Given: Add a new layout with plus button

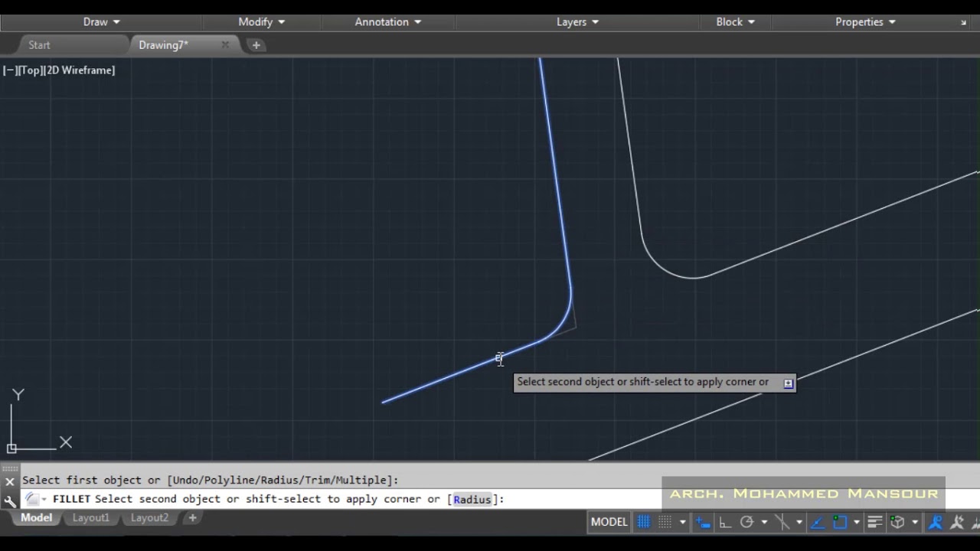Looking at the screenshot, I should pos(192,518).
